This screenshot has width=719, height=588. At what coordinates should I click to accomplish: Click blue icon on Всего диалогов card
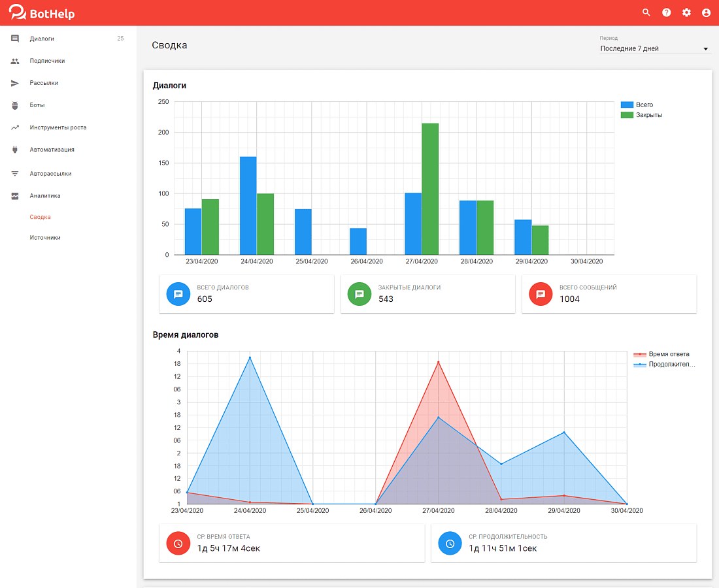click(178, 294)
